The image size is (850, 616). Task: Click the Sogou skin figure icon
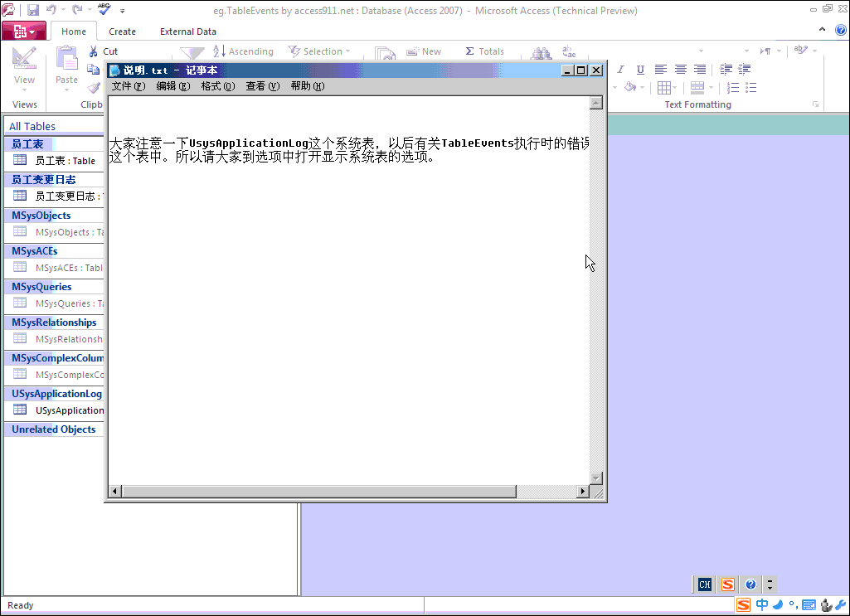coord(826,604)
